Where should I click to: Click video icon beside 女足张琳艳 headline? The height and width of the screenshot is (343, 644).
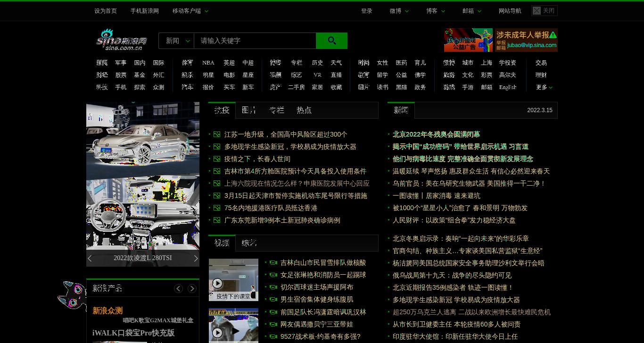click(273, 275)
